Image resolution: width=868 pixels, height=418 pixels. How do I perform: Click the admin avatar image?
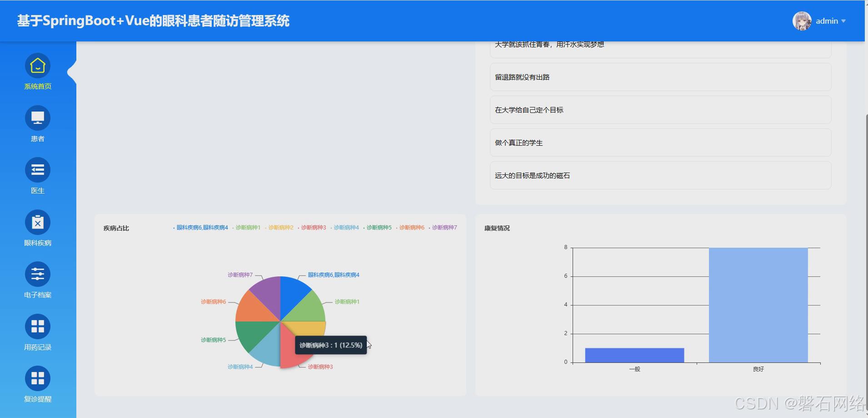click(802, 20)
